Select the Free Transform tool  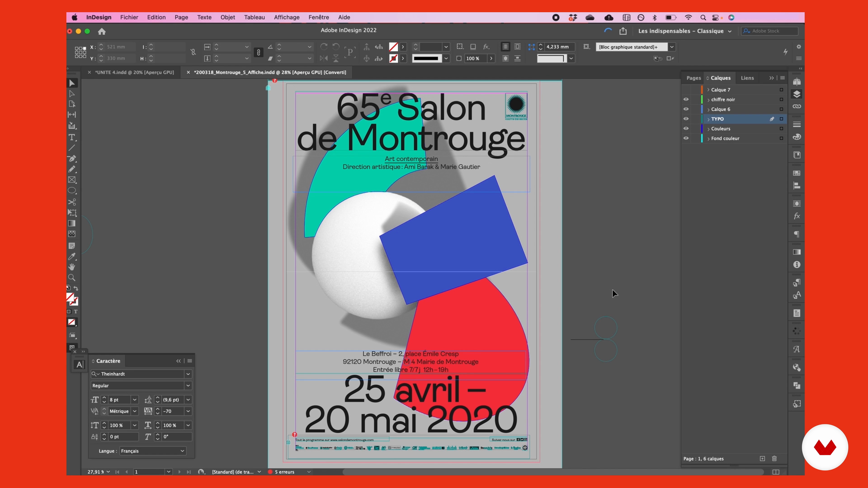[x=72, y=213]
